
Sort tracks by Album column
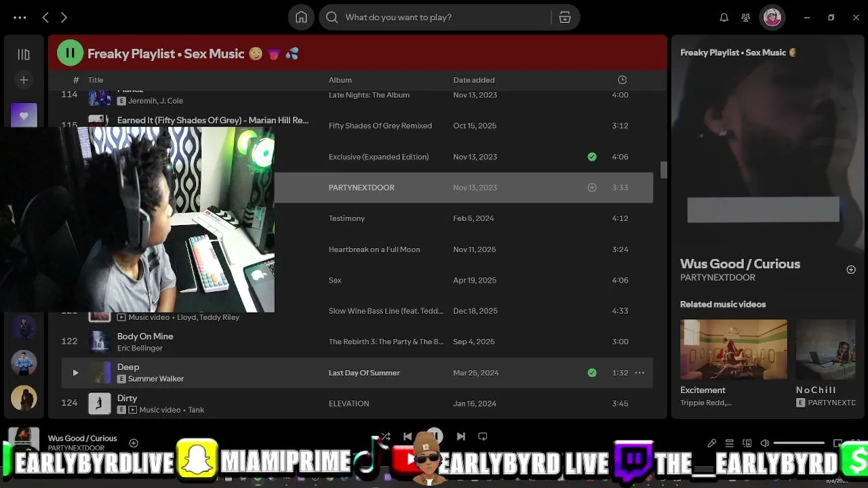(x=340, y=80)
